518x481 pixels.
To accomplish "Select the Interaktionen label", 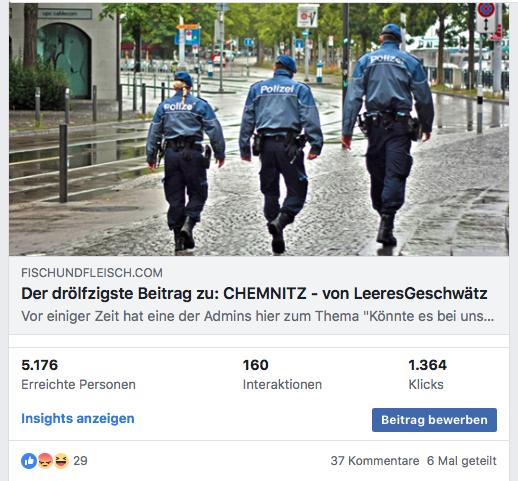I will click(282, 385).
